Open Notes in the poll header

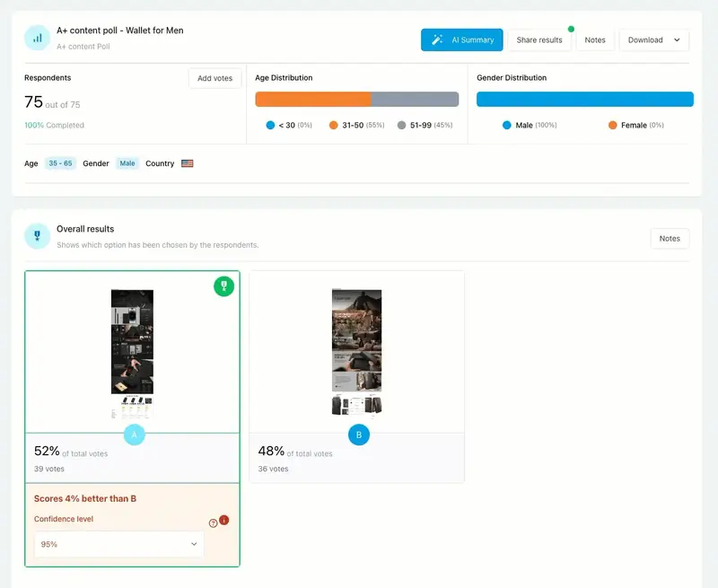(x=595, y=39)
